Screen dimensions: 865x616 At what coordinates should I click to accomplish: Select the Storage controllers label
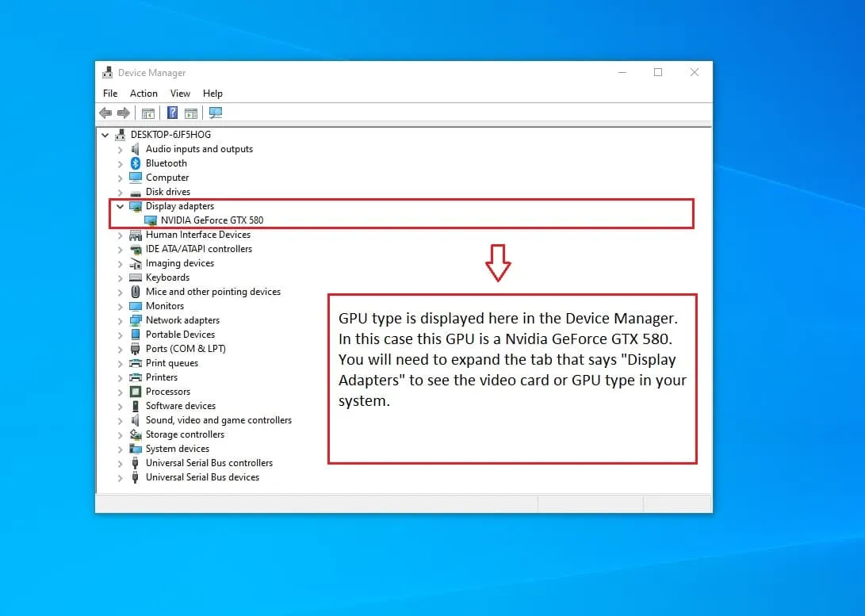click(186, 434)
